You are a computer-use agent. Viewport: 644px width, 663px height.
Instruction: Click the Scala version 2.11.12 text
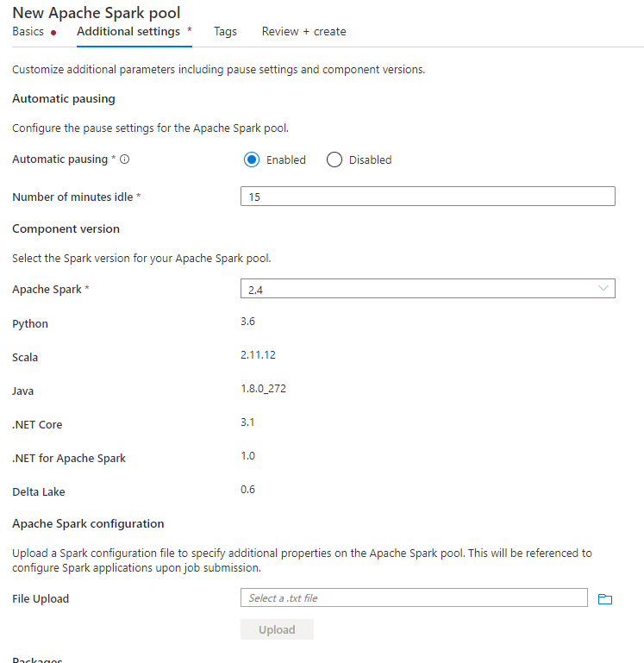[258, 354]
